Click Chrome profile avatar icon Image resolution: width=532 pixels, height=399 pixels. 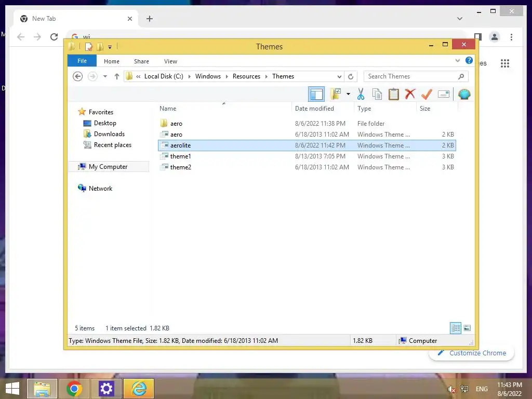click(495, 37)
